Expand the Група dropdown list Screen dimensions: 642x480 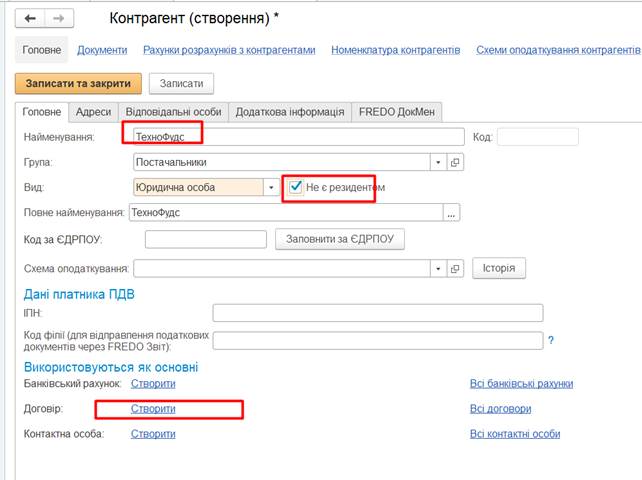click(437, 162)
